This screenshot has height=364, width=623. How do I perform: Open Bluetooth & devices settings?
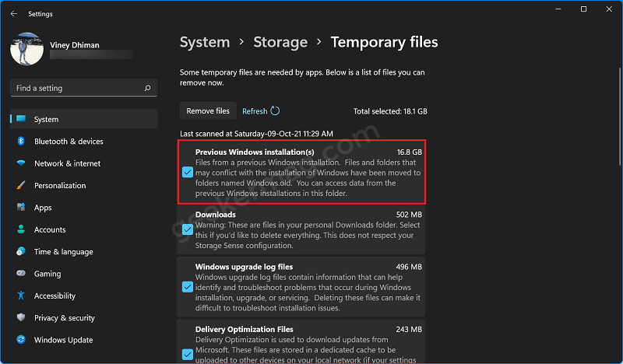[84, 142]
